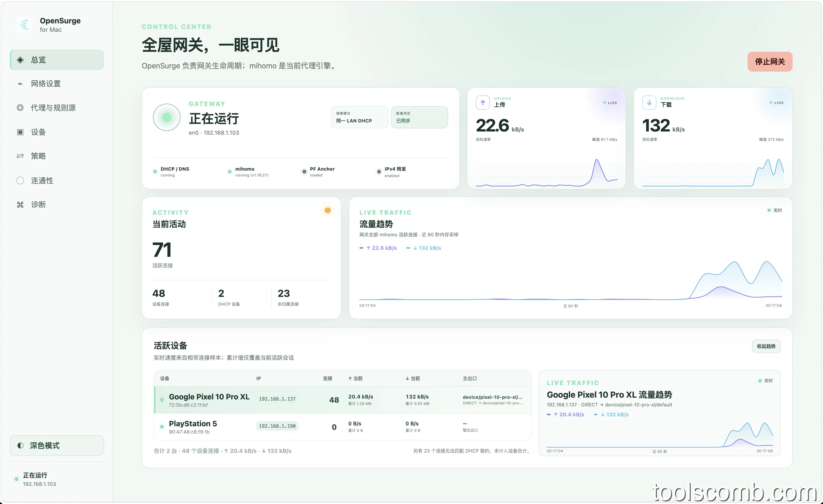Click the 48 设备连接 stat
Viewport: 823px width, 504px height.
[x=161, y=297]
